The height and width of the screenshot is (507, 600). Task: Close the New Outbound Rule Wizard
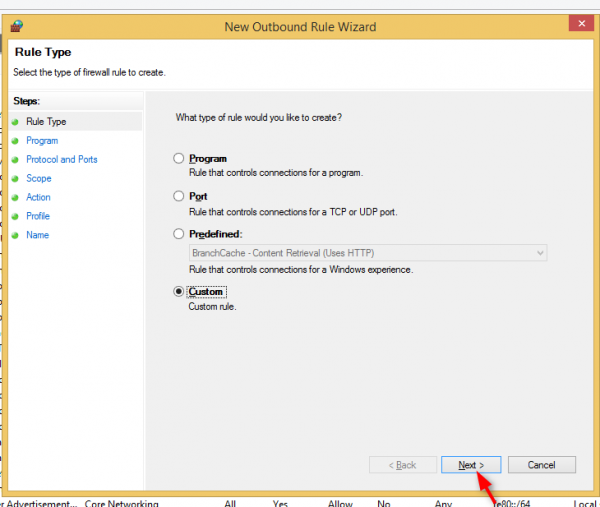pyautogui.click(x=581, y=23)
